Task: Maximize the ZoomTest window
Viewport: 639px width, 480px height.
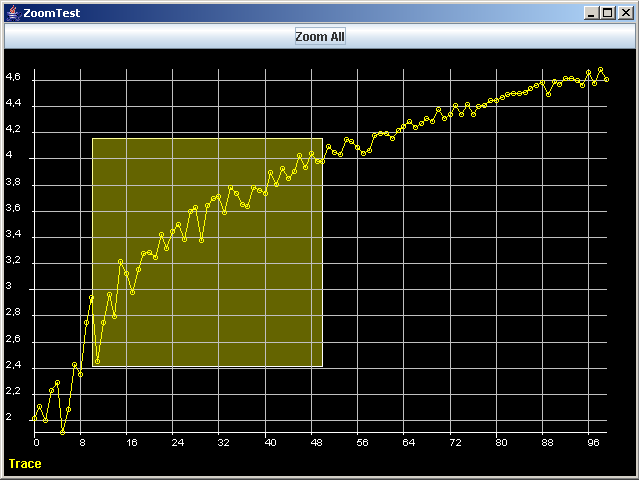Action: point(610,12)
